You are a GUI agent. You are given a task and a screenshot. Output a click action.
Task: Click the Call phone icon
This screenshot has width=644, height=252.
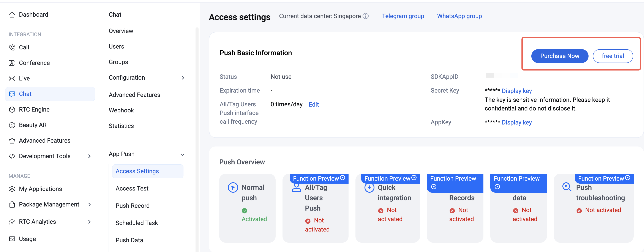pos(12,47)
